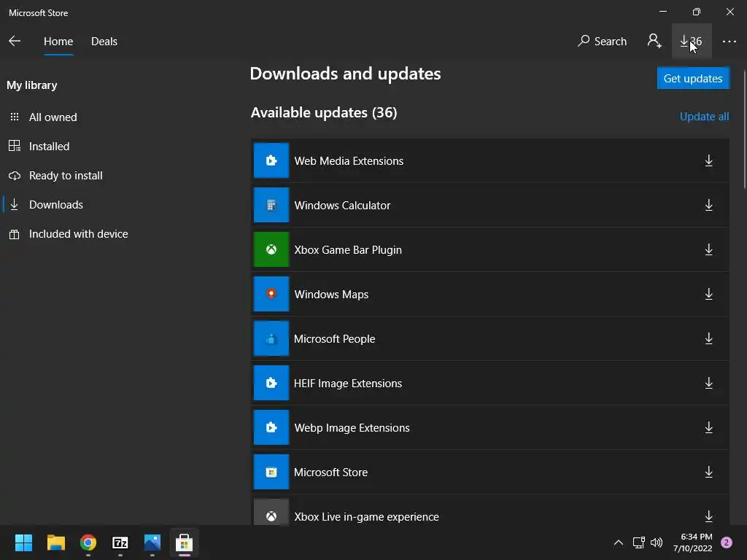Download Web Media Extensions update
Viewport: 747px width, 560px height.
coord(708,161)
